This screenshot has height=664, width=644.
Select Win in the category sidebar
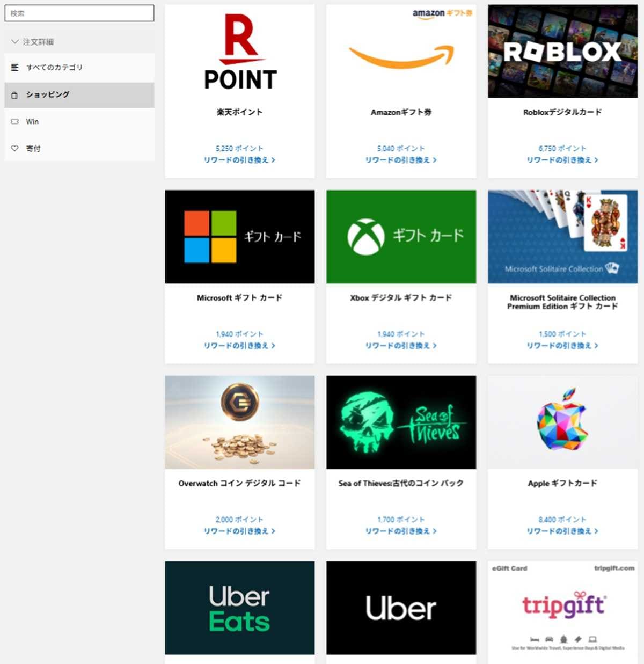click(31, 121)
